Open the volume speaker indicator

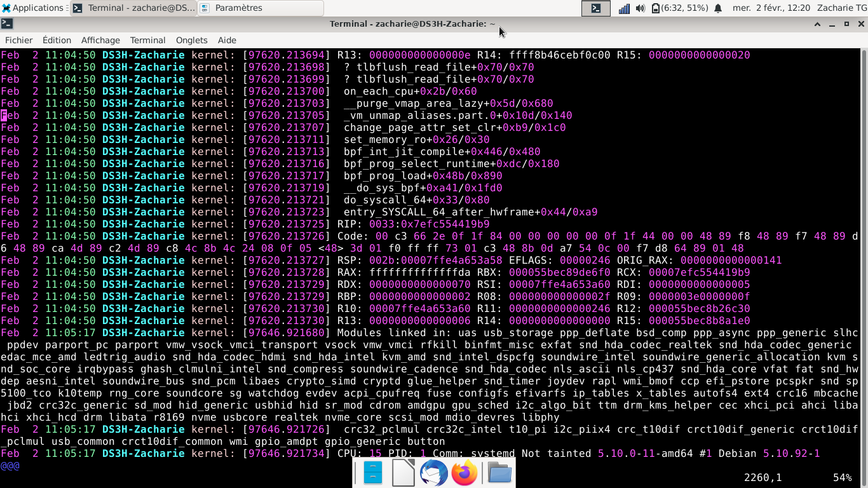pos(640,8)
